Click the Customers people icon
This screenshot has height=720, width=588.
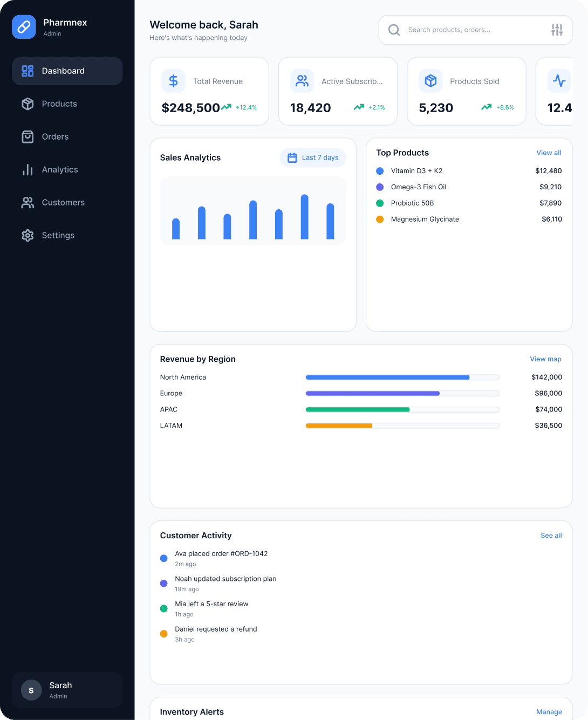point(28,202)
